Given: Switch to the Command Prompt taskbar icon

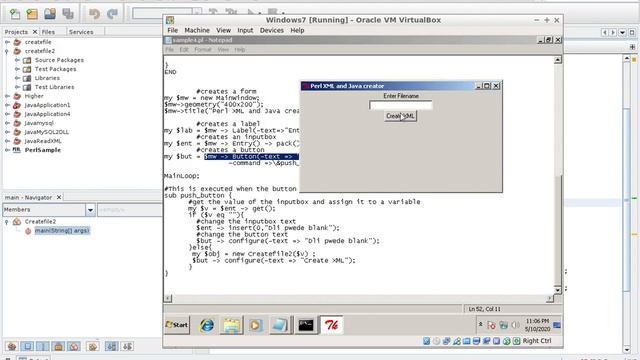Looking at the screenshot, I should [x=306, y=325].
